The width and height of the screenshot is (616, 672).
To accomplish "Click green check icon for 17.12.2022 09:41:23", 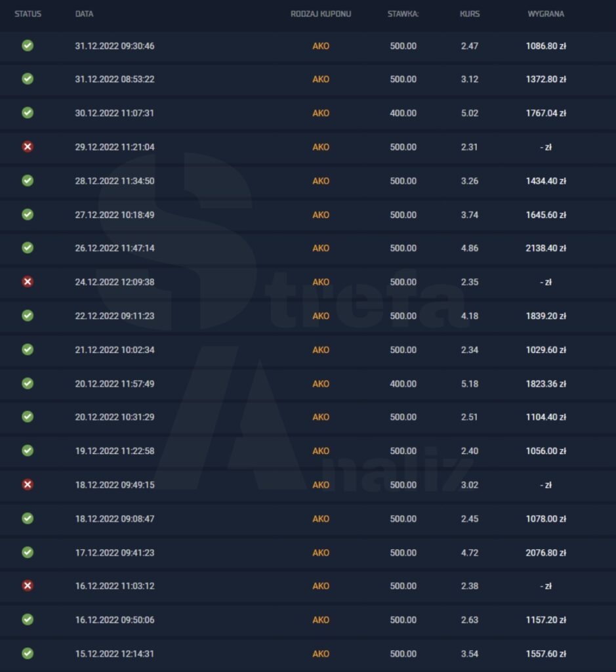I will (x=28, y=552).
